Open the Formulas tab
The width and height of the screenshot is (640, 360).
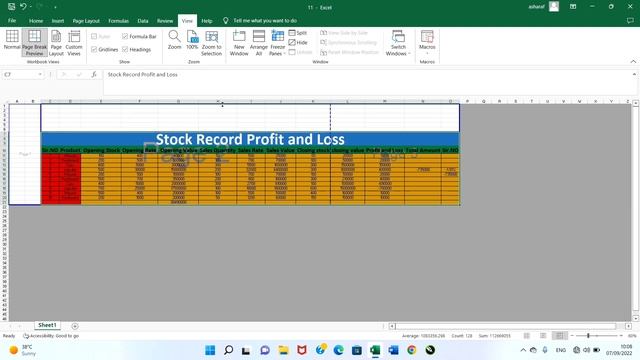pos(118,20)
